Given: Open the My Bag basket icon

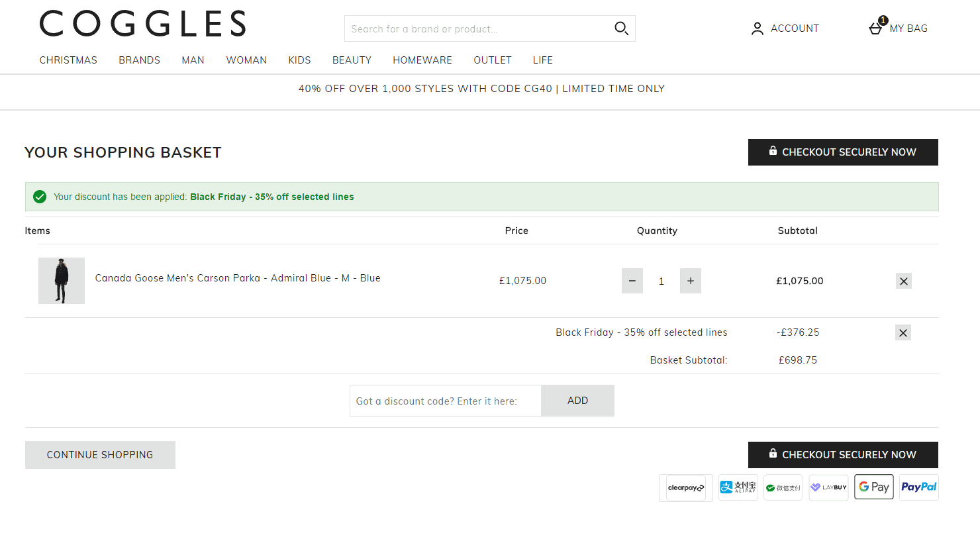Looking at the screenshot, I should click(876, 27).
